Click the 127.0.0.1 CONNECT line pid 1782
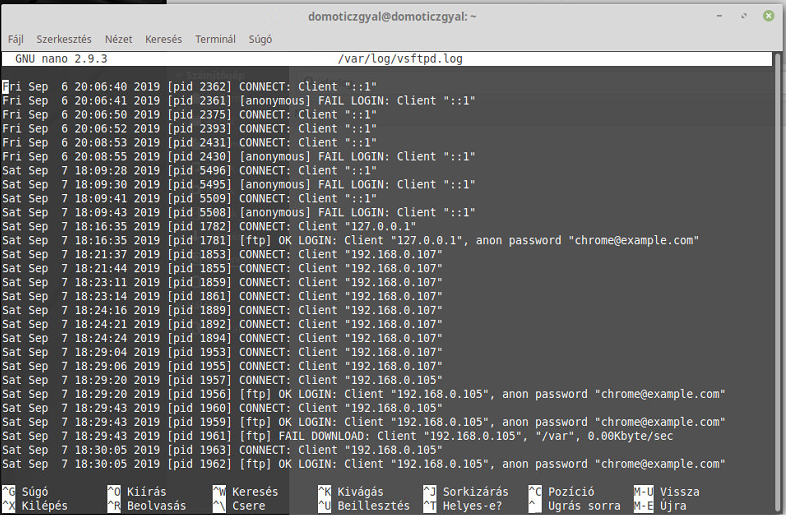Viewport: 786px width, 515px height. point(209,227)
